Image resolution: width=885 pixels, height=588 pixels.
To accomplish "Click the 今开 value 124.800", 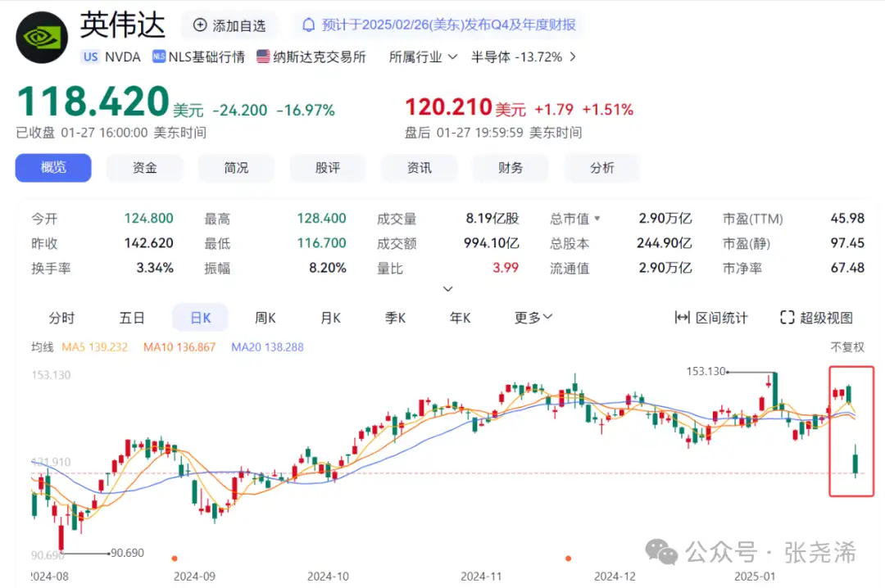I will click(x=148, y=219).
